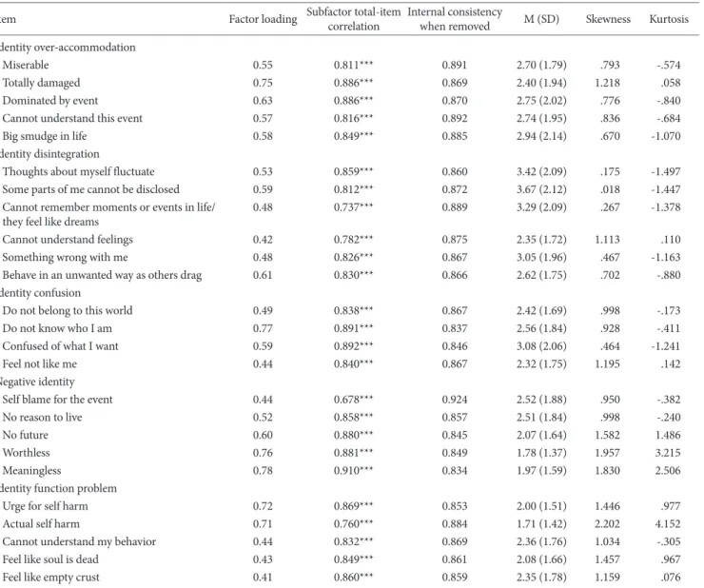Click the 'Skewness' column header
Image resolution: width=704 pixels, height=588 pixels.
click(x=608, y=19)
